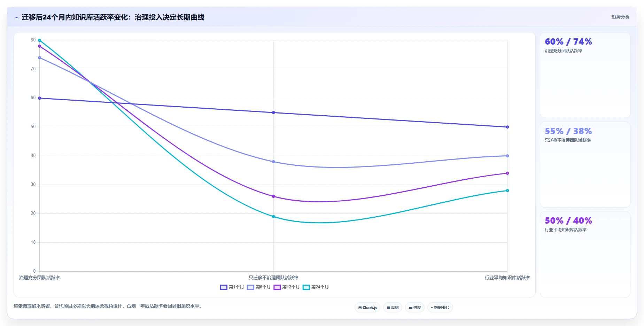Click 第12个月 data point at 治理充分团队活跃率

(39, 46)
